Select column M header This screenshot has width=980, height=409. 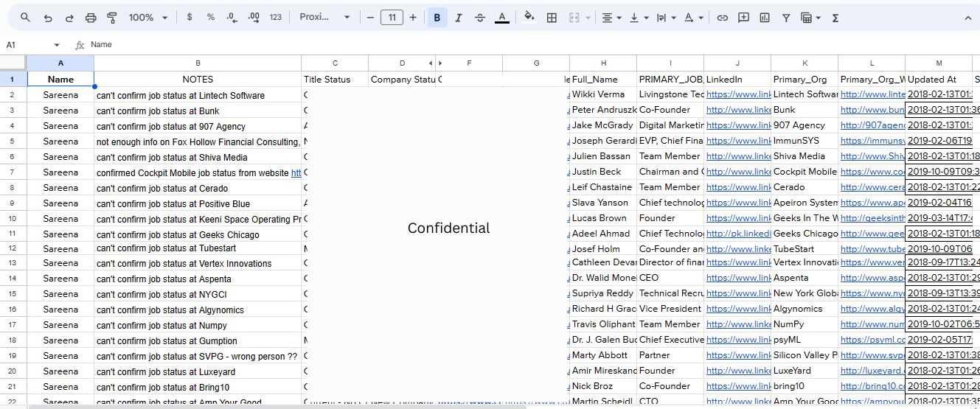click(939, 63)
